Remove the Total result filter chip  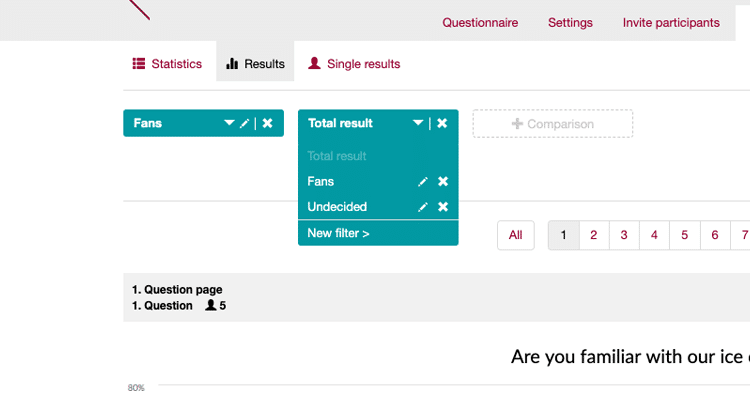coord(442,123)
